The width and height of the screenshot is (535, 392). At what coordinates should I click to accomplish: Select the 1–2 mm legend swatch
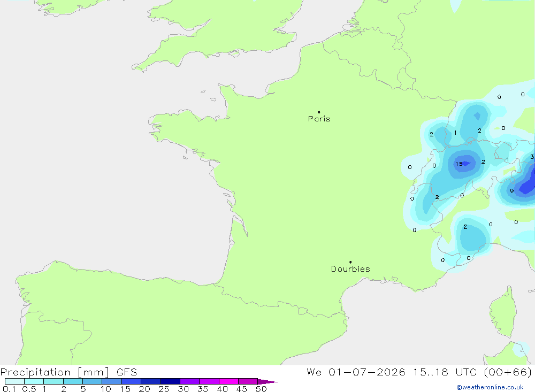tap(53, 381)
